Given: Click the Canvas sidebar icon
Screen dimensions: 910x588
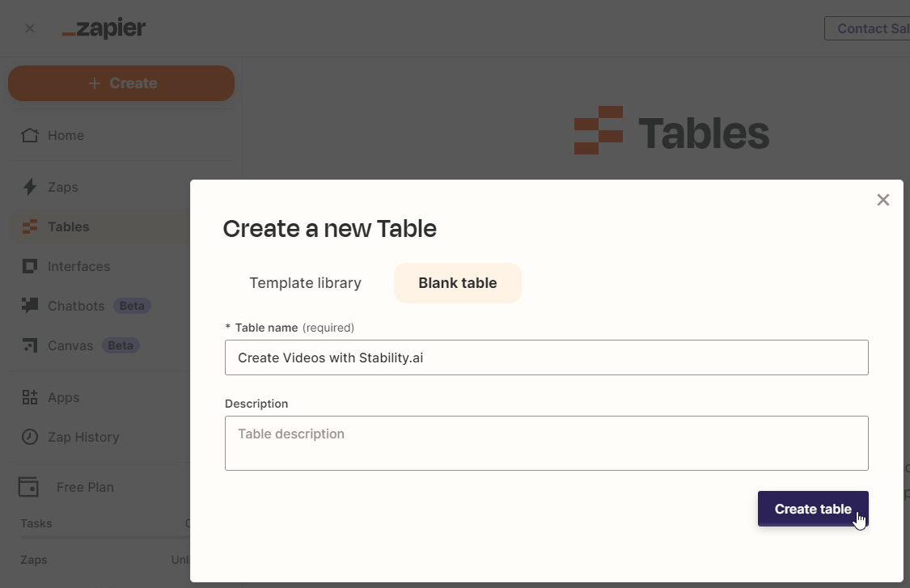Looking at the screenshot, I should 30,345.
